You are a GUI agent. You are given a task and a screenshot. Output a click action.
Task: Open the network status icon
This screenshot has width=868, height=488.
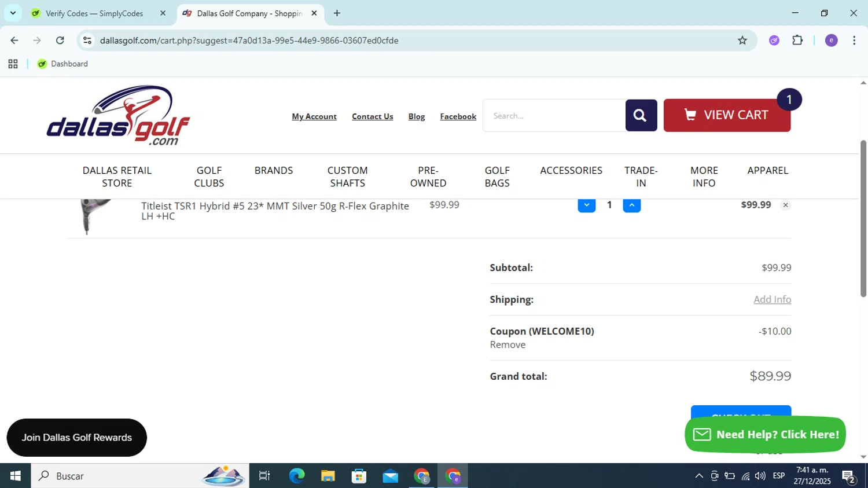pyautogui.click(x=745, y=476)
